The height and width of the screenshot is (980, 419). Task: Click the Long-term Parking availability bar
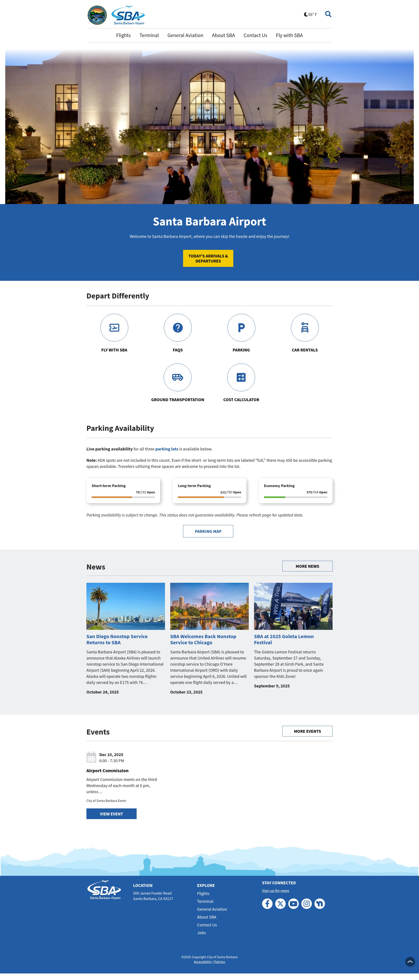click(209, 497)
